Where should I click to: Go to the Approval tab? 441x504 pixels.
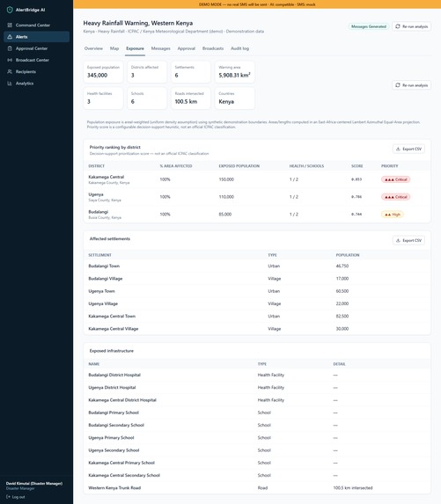point(187,48)
